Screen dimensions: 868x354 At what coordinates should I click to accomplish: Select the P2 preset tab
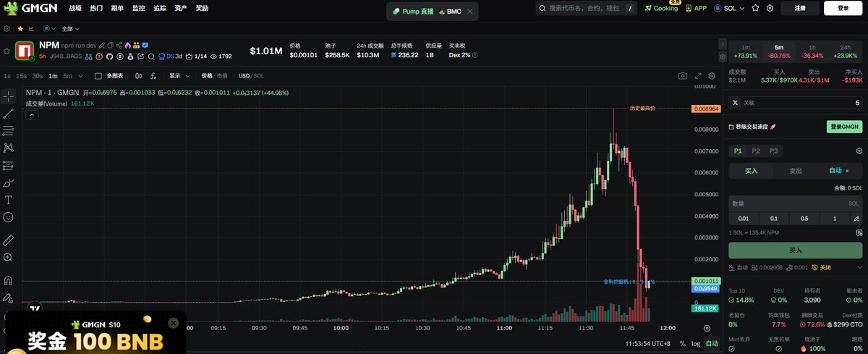[756, 151]
